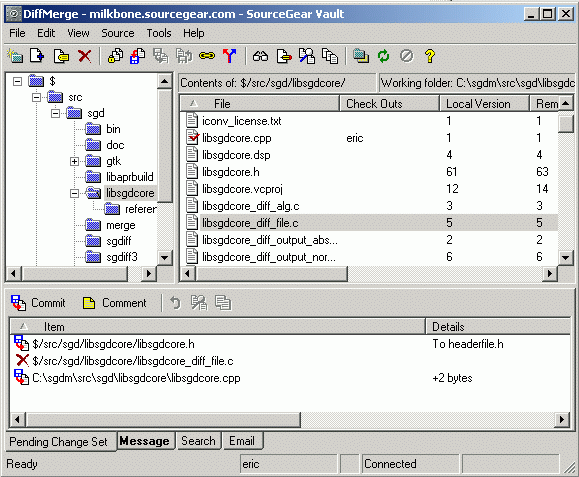The image size is (579, 477).
Task: Open the Tools menu
Action: [x=159, y=33]
